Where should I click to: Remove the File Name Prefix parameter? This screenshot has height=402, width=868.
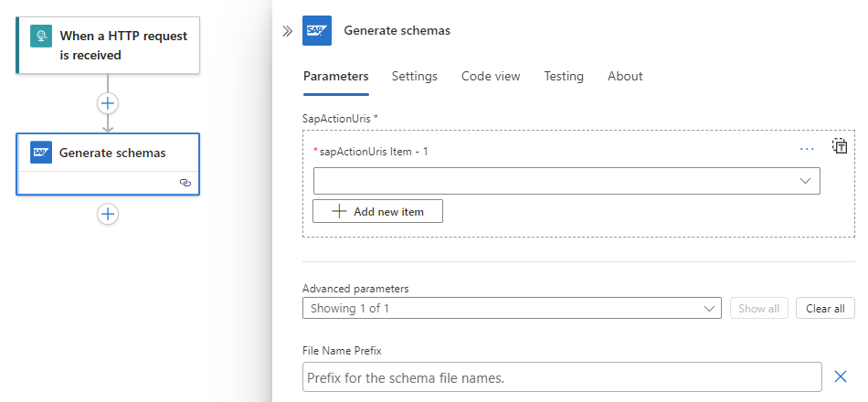point(841,376)
